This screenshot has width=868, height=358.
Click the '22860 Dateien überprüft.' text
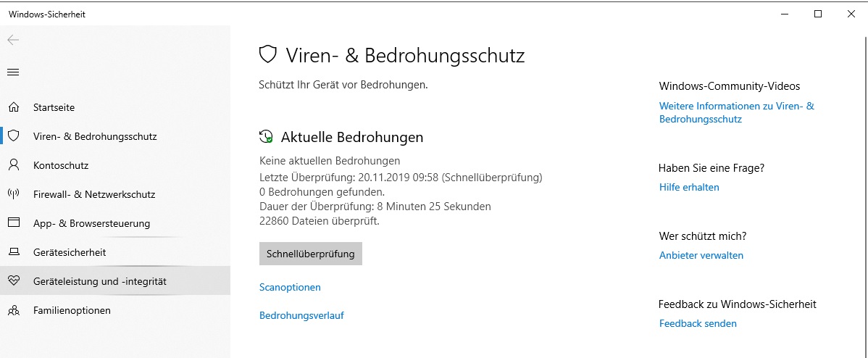[x=320, y=221]
